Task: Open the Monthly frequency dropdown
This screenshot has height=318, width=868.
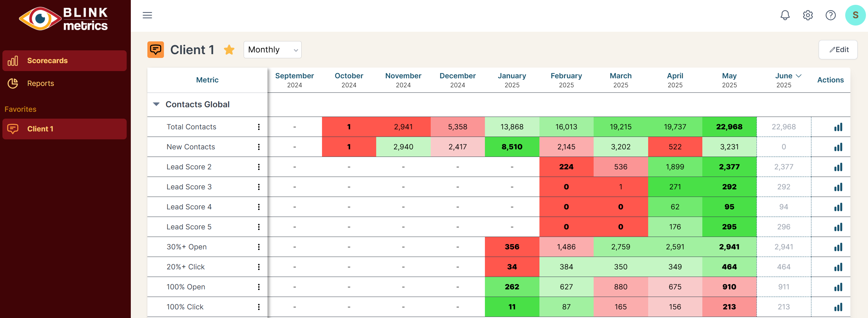Action: tap(272, 49)
